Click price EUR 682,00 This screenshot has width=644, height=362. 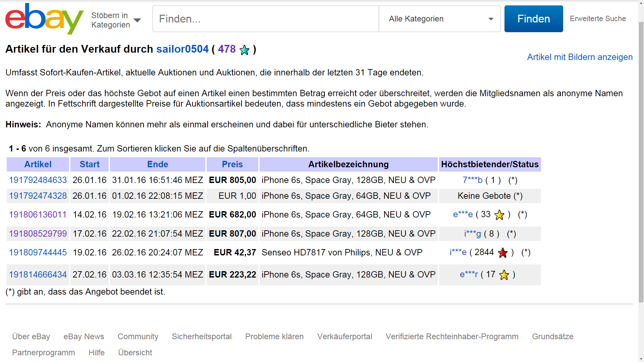point(232,215)
